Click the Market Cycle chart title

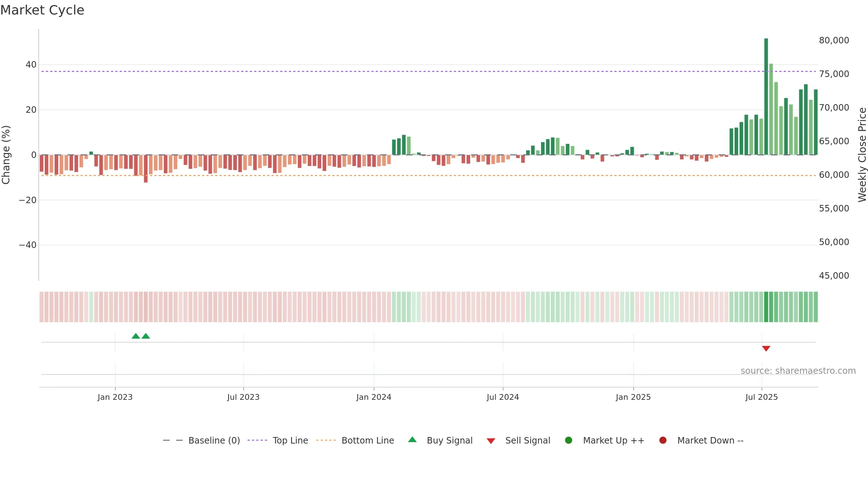[42, 10]
